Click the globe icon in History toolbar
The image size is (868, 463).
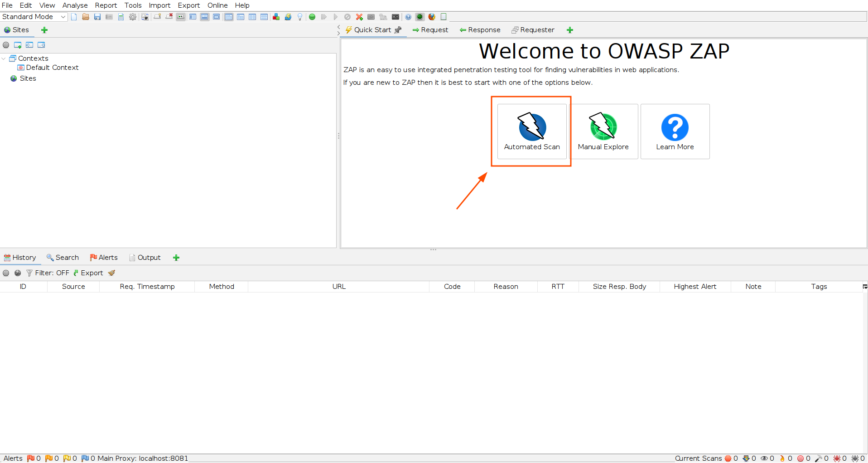click(18, 273)
